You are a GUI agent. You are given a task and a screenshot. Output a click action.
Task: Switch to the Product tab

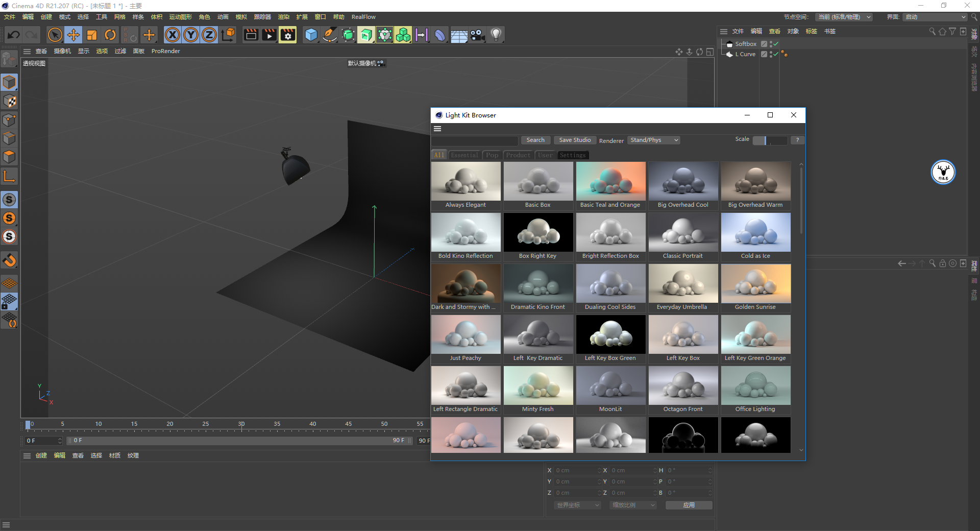518,155
